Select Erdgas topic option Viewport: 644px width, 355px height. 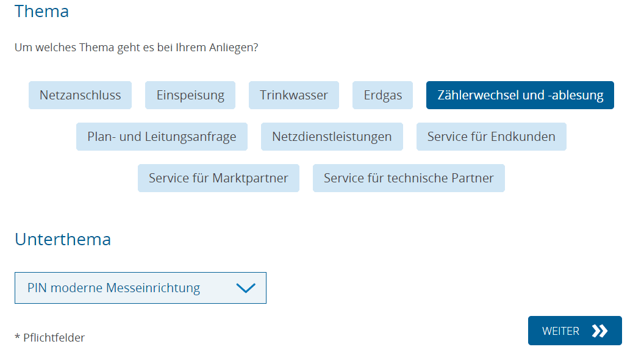pyautogui.click(x=382, y=95)
